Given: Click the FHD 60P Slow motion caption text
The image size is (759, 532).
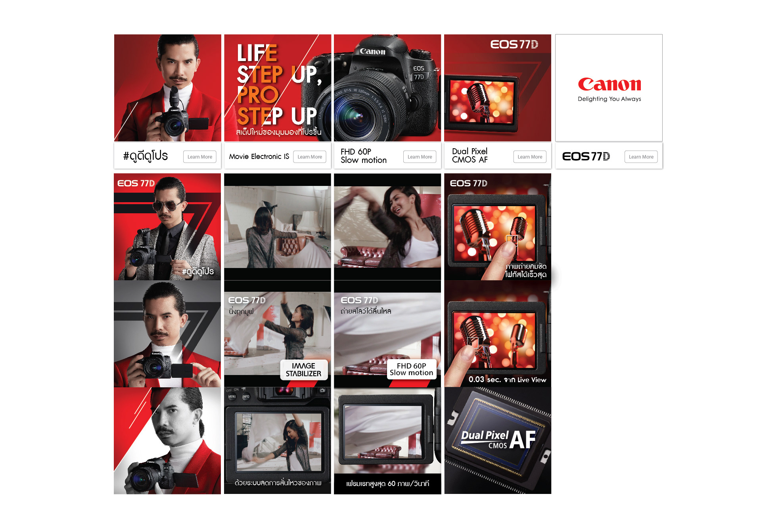Looking at the screenshot, I should [364, 156].
